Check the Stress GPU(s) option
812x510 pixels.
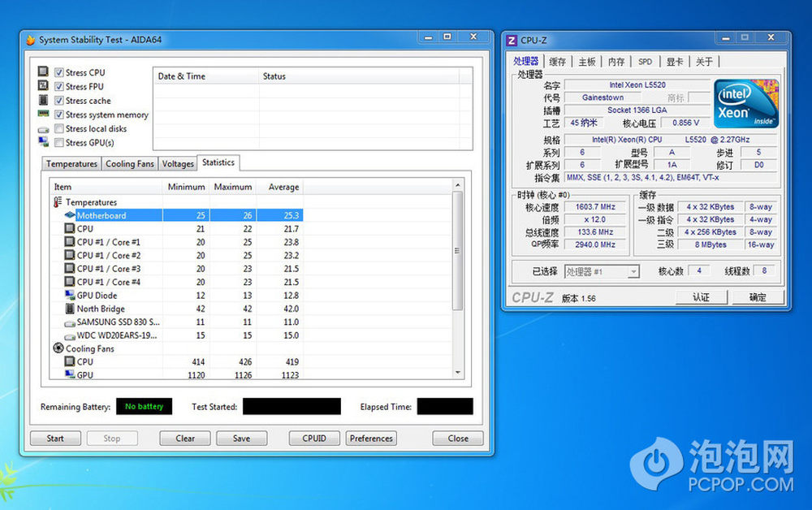59,142
